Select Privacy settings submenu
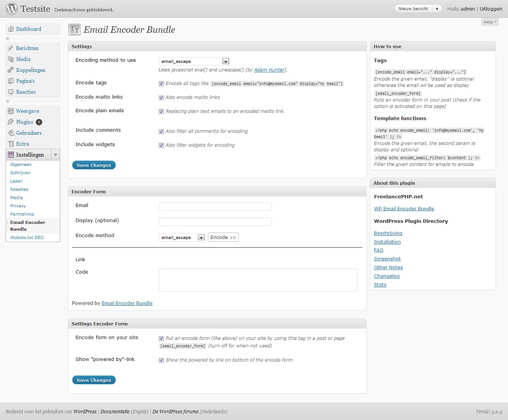The image size is (508, 420). 18,206
